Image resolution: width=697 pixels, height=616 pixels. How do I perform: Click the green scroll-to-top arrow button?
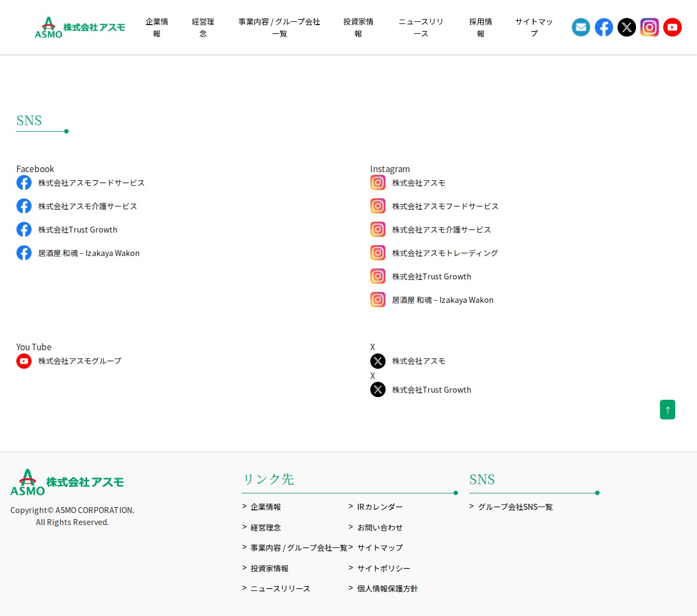(668, 410)
